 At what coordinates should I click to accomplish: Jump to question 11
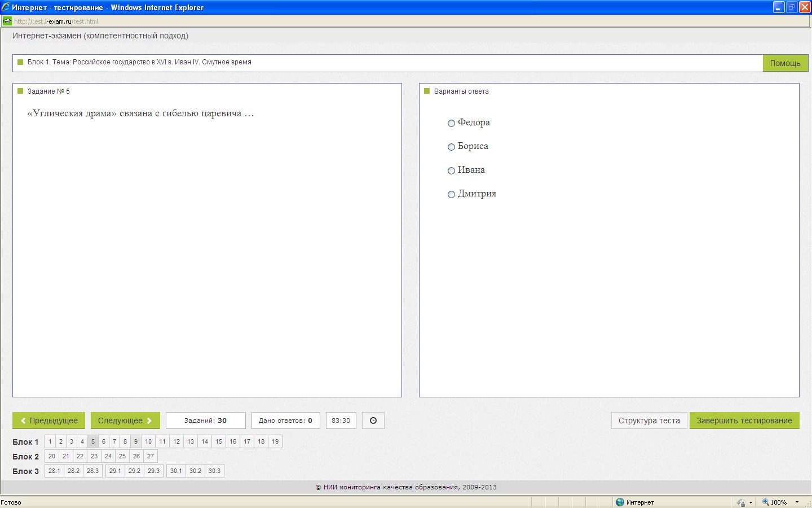pyautogui.click(x=162, y=441)
